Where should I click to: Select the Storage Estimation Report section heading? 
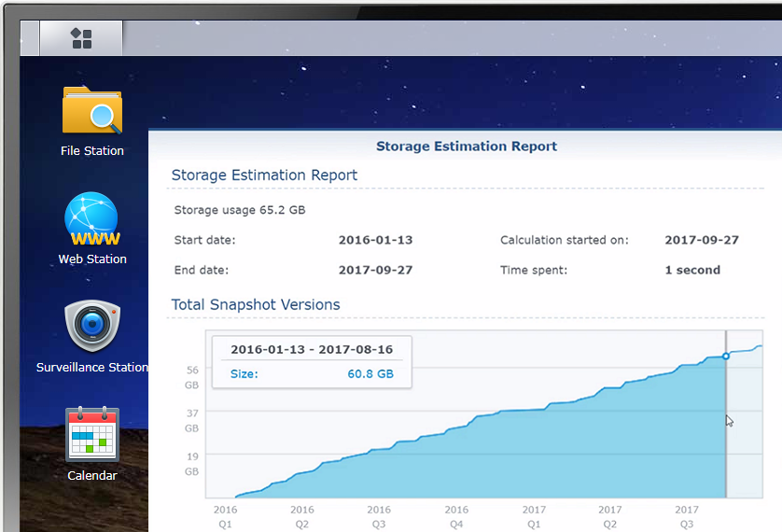pos(264,175)
